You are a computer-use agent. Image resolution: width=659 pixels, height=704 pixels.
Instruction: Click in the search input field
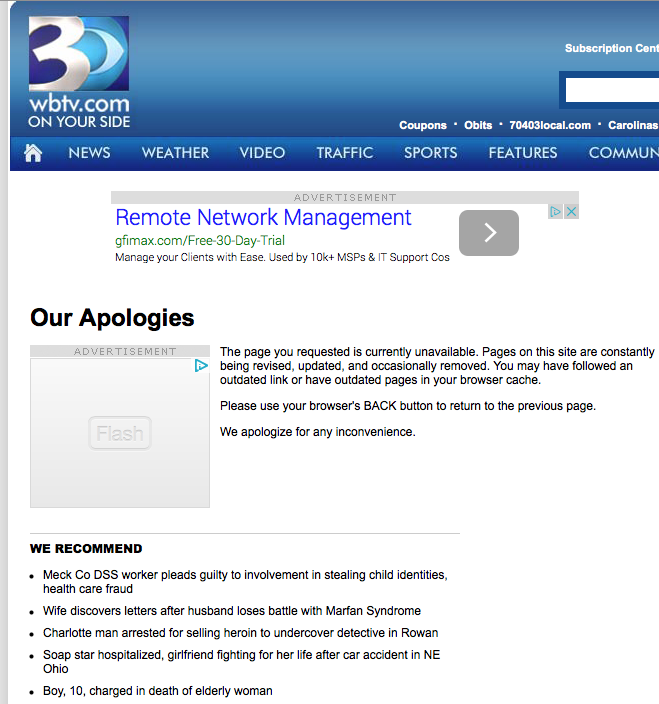(x=612, y=90)
